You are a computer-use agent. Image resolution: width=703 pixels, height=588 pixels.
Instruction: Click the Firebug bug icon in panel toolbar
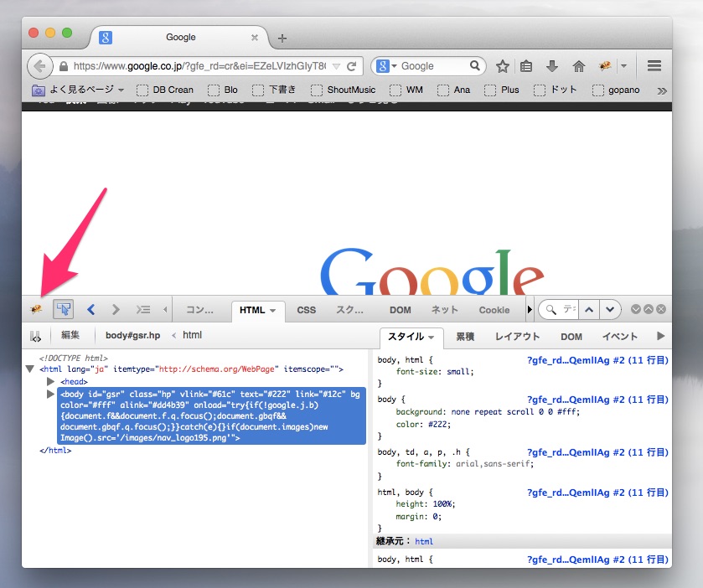[x=36, y=309]
